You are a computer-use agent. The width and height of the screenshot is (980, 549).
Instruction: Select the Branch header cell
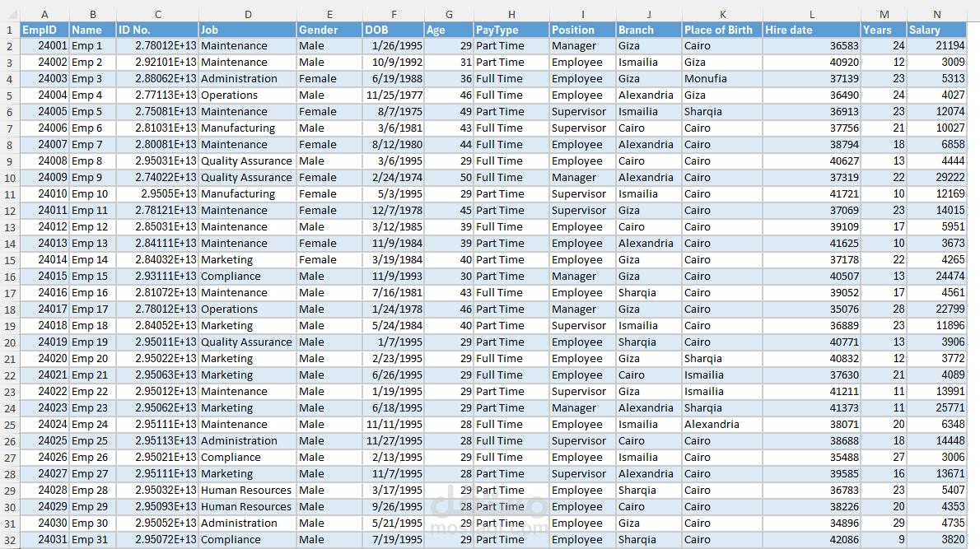tap(649, 30)
